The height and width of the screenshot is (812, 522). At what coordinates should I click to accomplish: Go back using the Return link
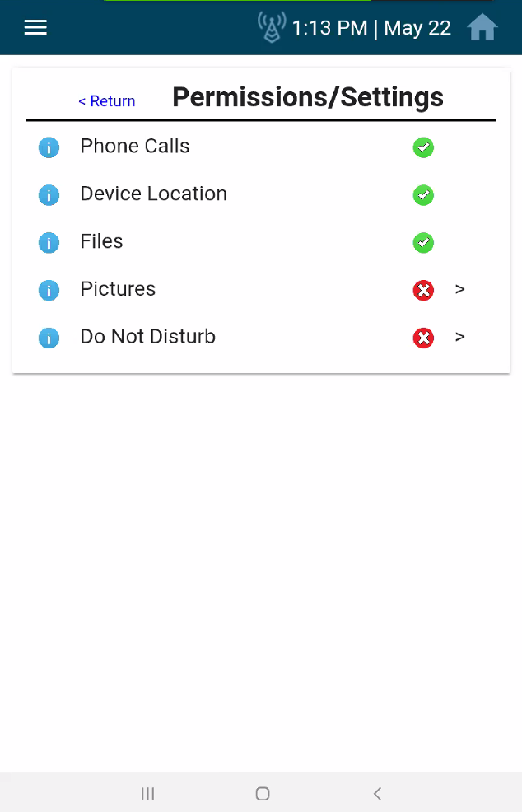click(107, 101)
